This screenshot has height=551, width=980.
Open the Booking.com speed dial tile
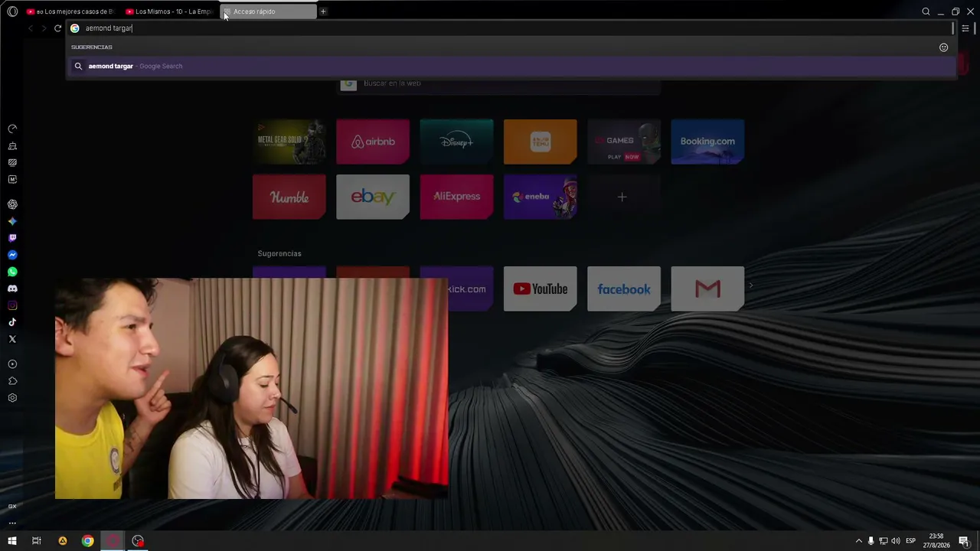coord(707,142)
